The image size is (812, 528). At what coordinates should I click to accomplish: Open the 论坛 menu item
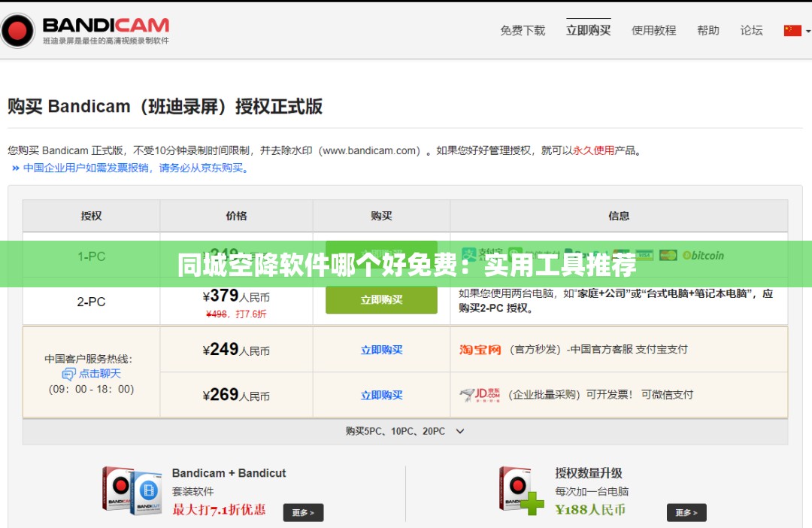(x=751, y=31)
